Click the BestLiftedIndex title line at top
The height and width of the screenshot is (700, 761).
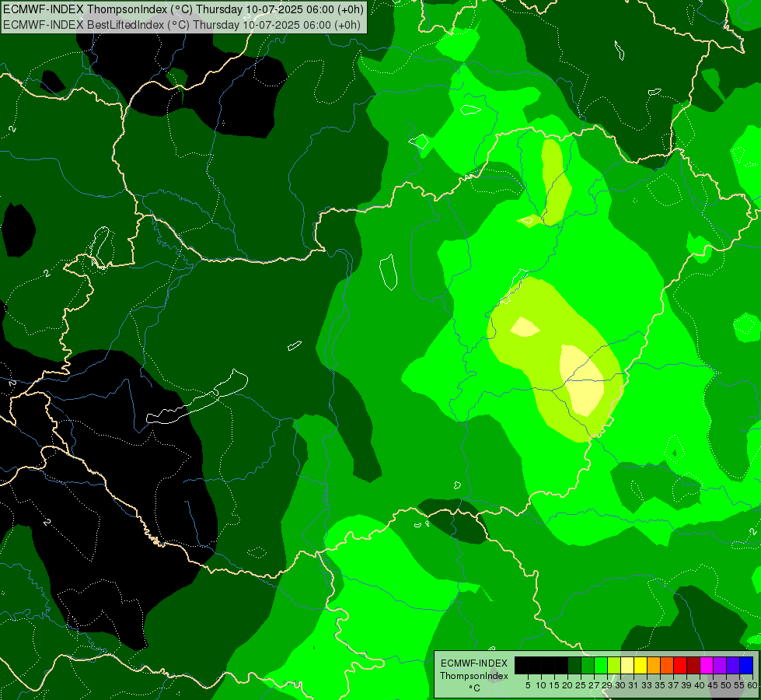(182, 25)
